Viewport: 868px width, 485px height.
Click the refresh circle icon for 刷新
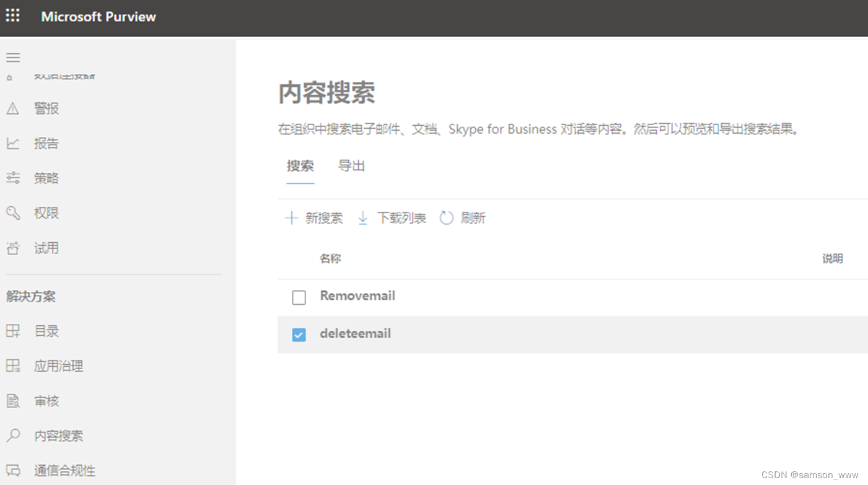point(447,218)
